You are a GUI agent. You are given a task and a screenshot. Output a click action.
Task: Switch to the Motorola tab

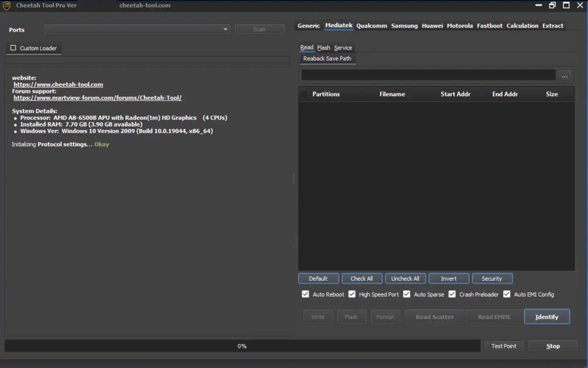click(460, 26)
